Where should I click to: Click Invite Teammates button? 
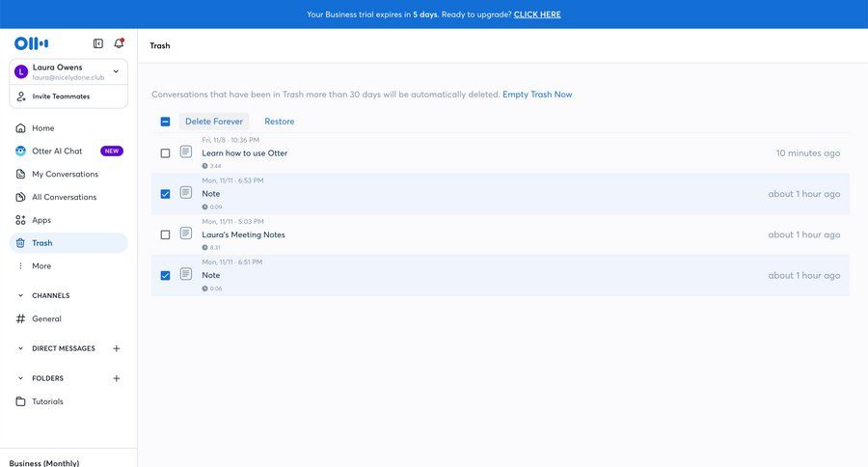[68, 96]
